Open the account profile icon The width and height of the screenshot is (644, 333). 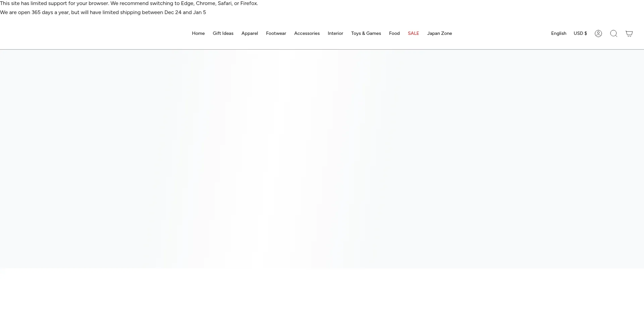598,33
